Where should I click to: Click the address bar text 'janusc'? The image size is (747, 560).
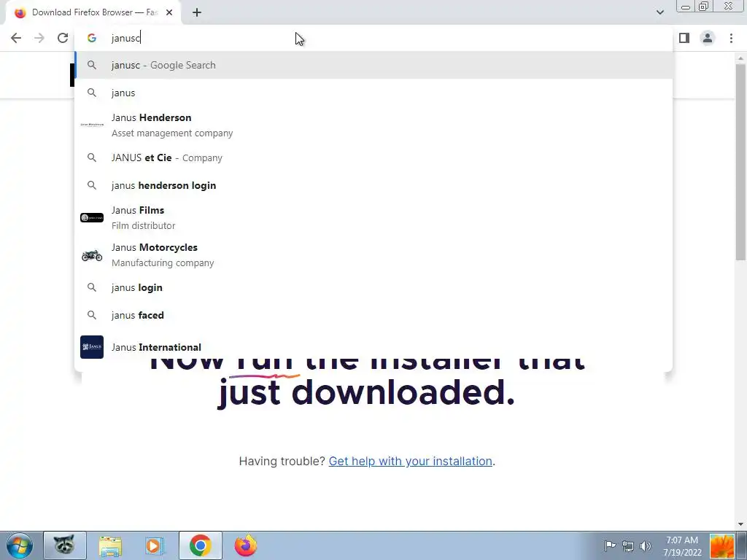click(125, 38)
